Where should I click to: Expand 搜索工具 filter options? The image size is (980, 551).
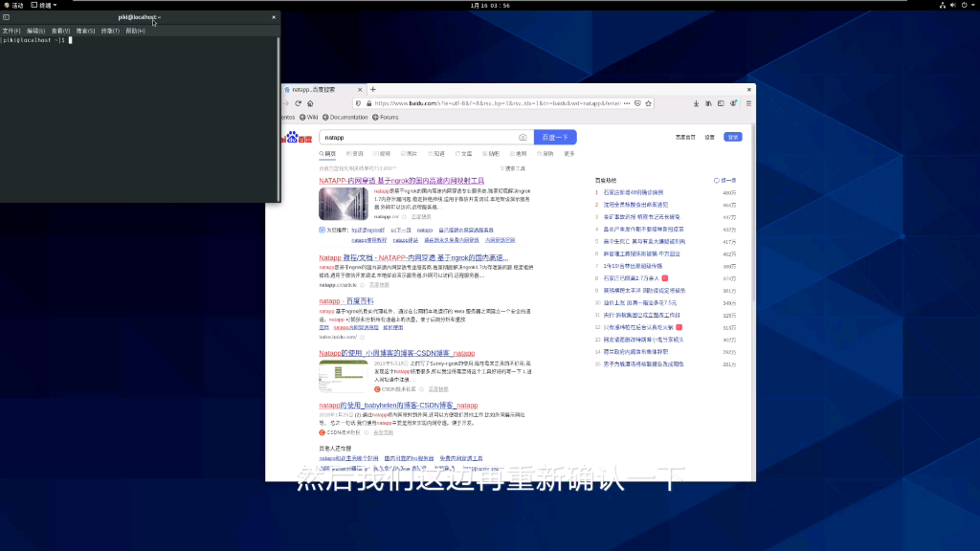(x=513, y=168)
